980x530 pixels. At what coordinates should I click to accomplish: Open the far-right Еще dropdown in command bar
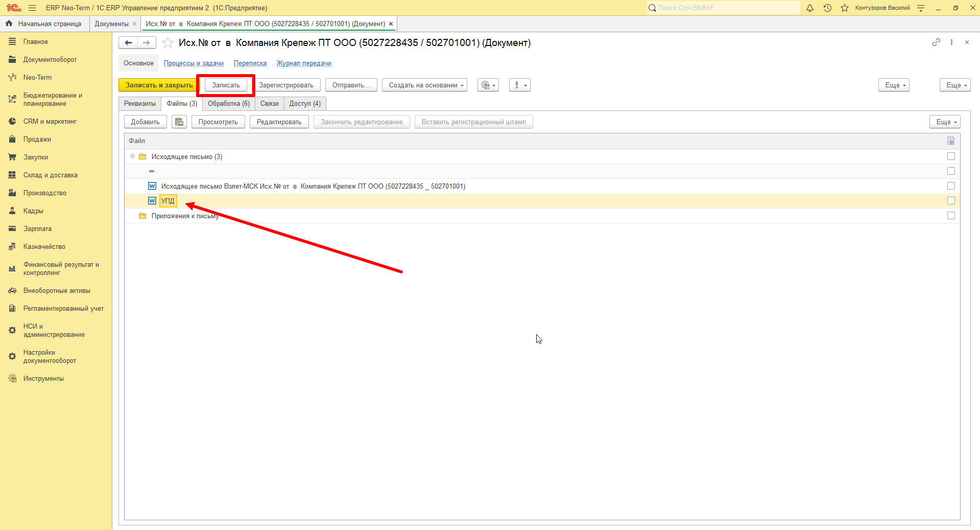[x=955, y=85]
